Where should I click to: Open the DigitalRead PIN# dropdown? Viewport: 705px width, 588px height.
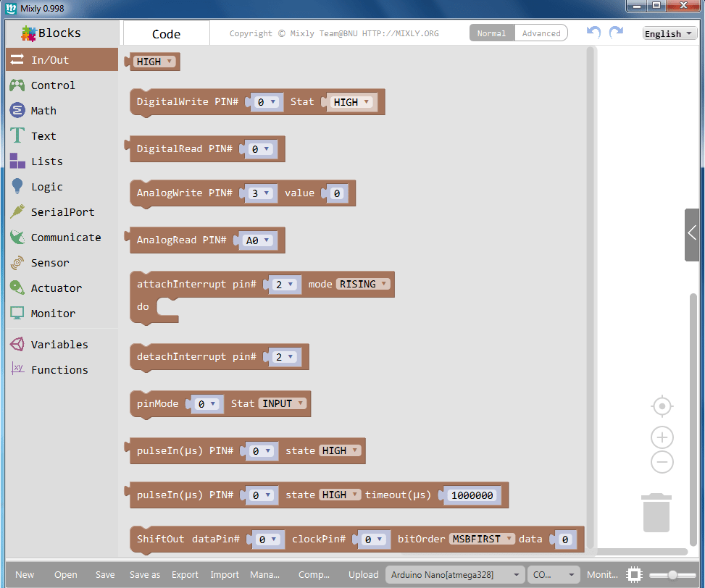pyautogui.click(x=261, y=149)
